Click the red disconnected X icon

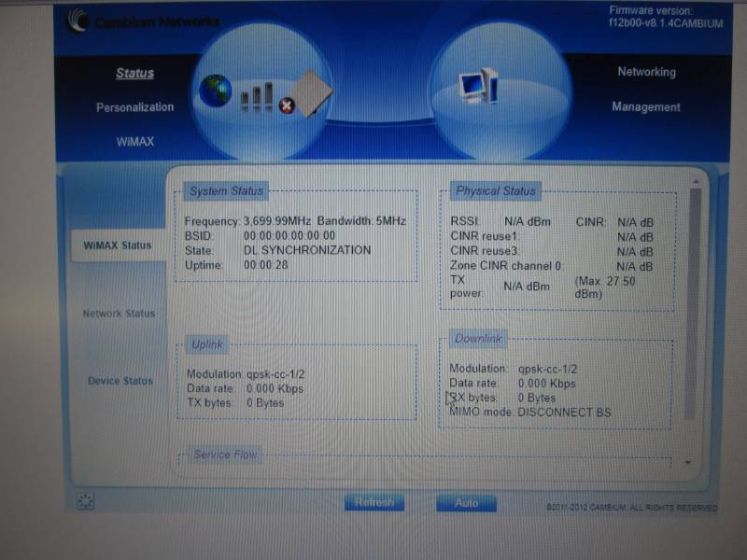[287, 105]
